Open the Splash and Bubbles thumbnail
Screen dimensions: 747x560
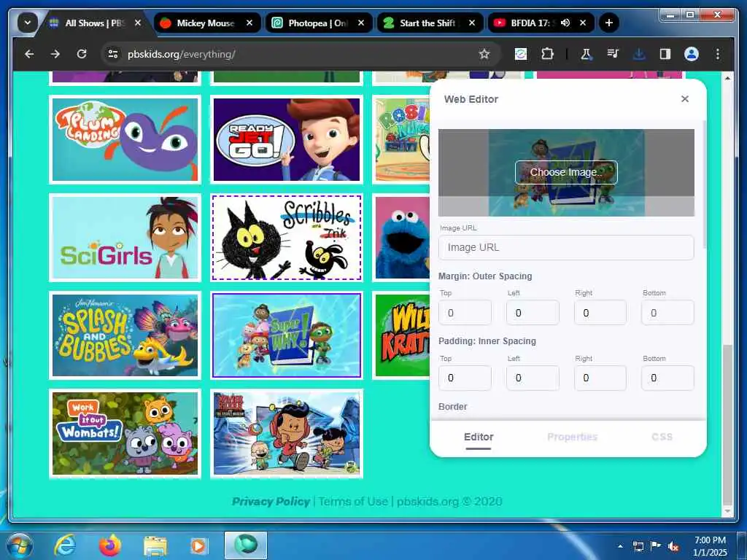pos(125,335)
